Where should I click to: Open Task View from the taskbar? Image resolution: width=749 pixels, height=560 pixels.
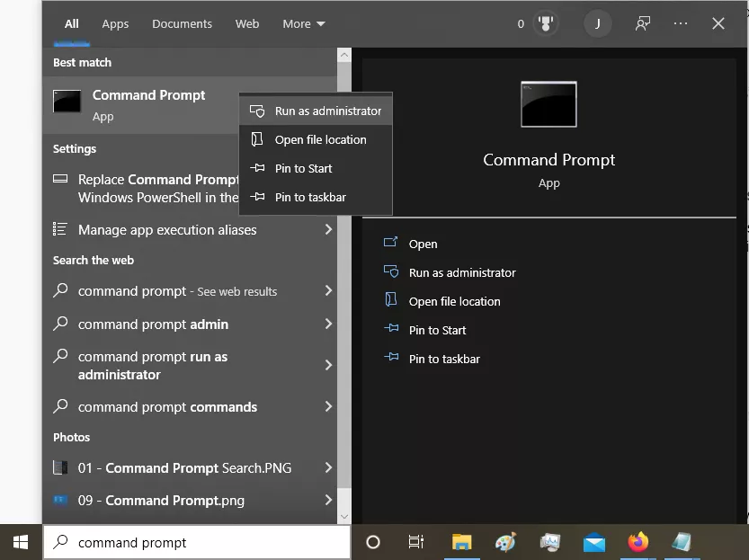[415, 542]
